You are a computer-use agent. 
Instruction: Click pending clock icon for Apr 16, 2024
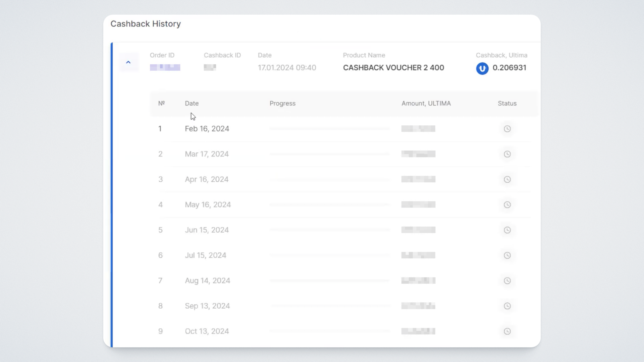click(507, 180)
